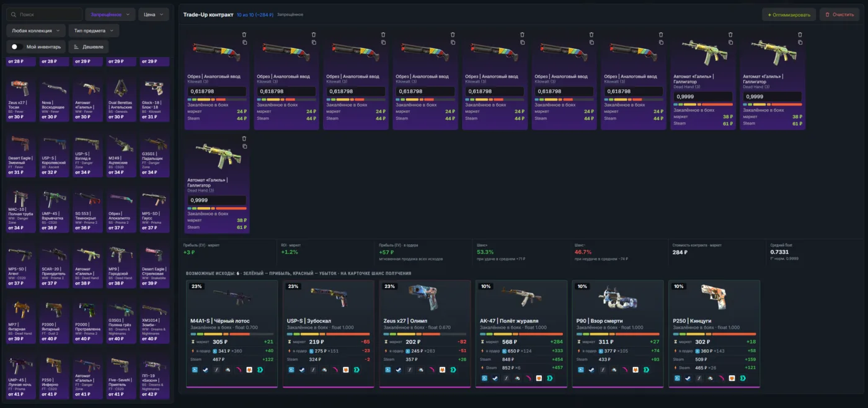The image size is (868, 408).
Task: Click the Очистить button label
Action: pos(843,14)
